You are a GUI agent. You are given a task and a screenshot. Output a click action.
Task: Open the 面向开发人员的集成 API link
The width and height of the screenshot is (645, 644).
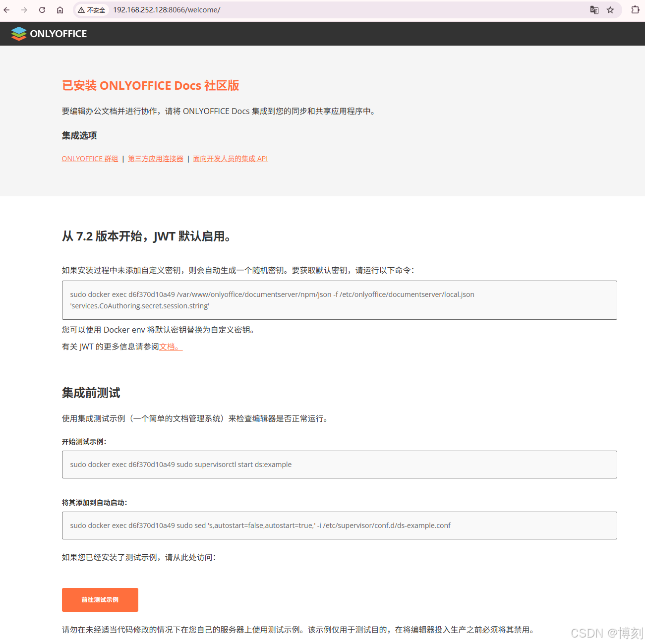pos(230,159)
